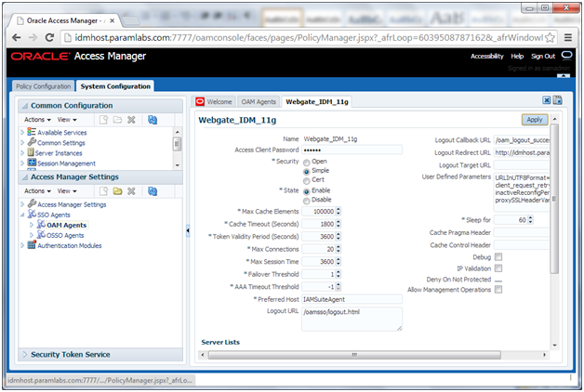Screen dimensions: 584x392
Task: Switch to the Policy Configuration tab
Action: [43, 86]
